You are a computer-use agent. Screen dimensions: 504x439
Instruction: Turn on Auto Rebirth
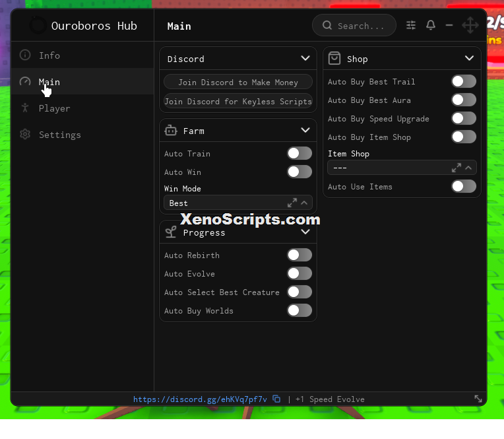coord(299,255)
